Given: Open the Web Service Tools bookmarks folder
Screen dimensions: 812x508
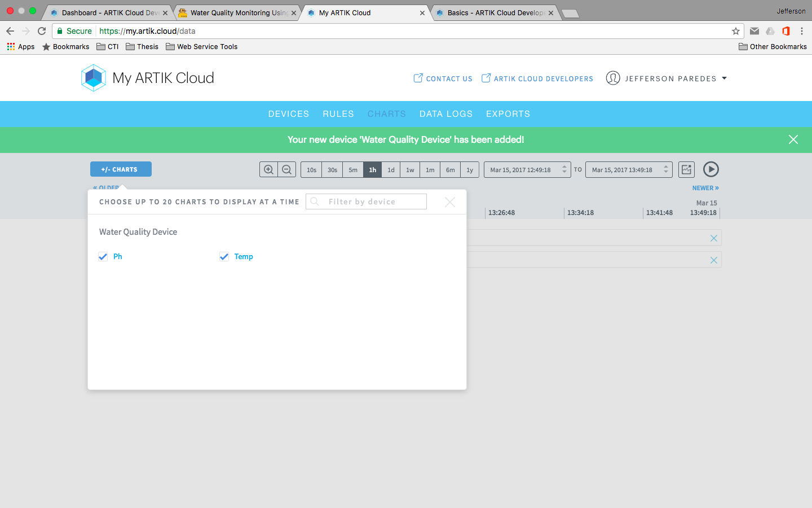Looking at the screenshot, I should [202, 47].
